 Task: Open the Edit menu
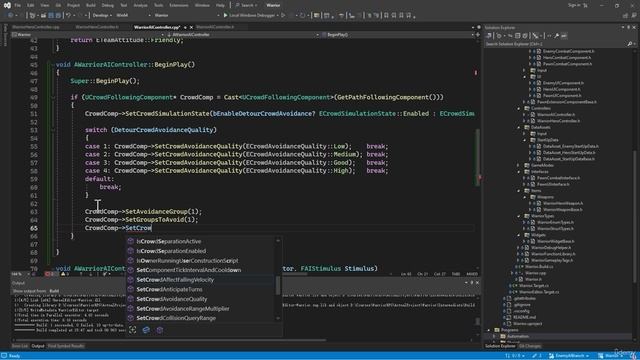click(x=31, y=5)
